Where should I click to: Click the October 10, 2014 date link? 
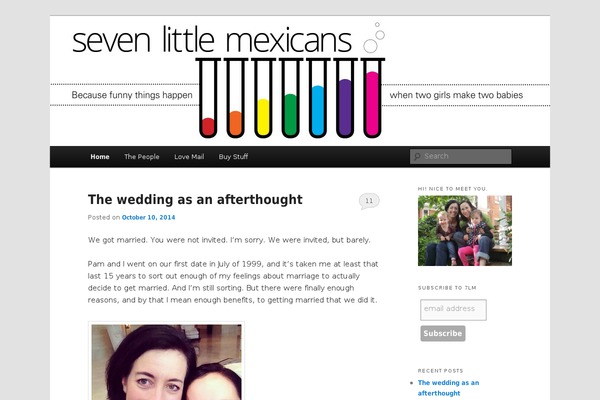point(148,217)
